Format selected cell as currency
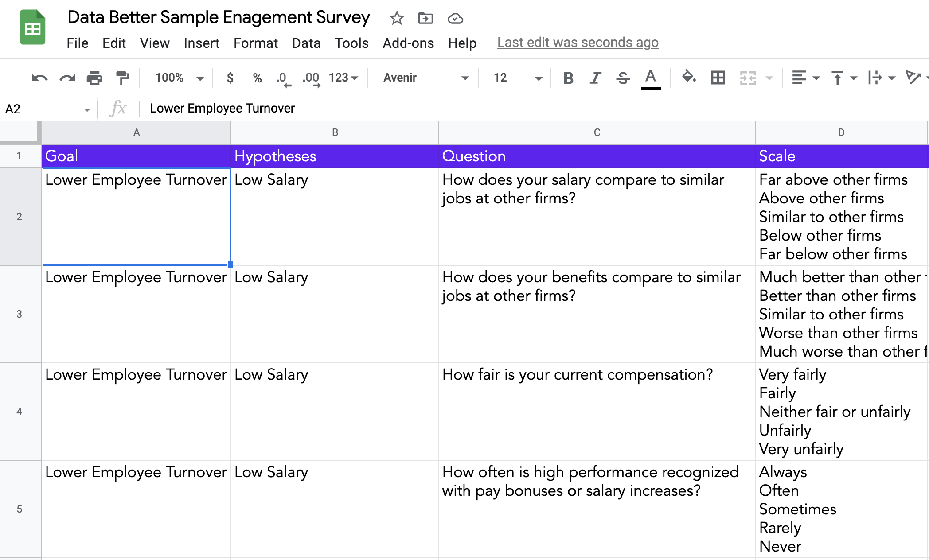The height and width of the screenshot is (560, 929). (x=230, y=78)
